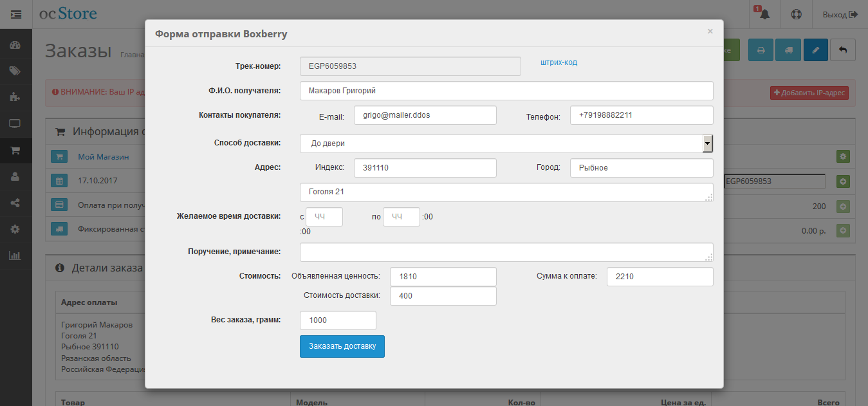The height and width of the screenshot is (406, 868).
Task: Open the Catalog tags sidebar icon
Action: tap(15, 71)
